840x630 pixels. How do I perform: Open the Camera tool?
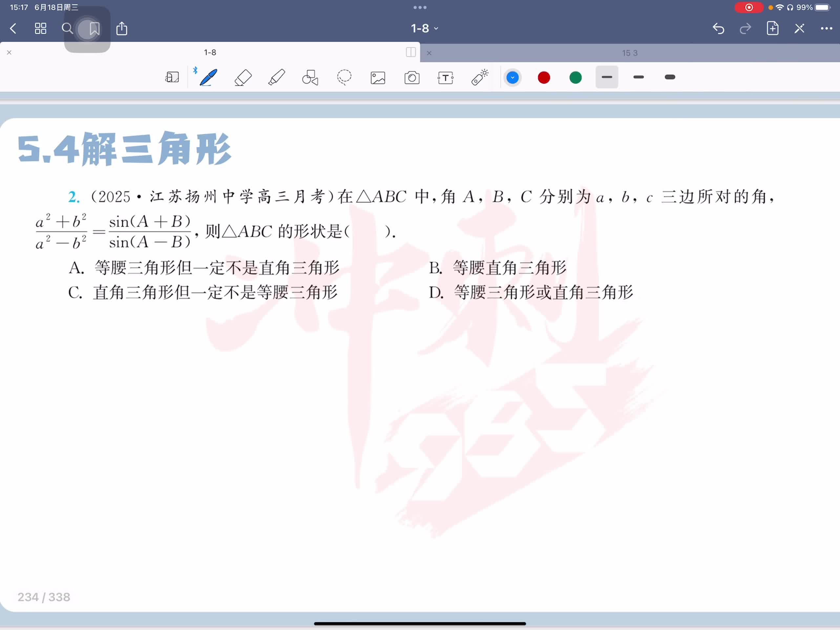[x=412, y=78]
